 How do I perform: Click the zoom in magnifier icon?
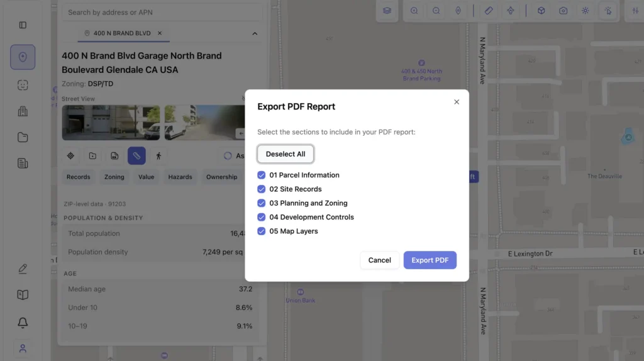pos(414,11)
